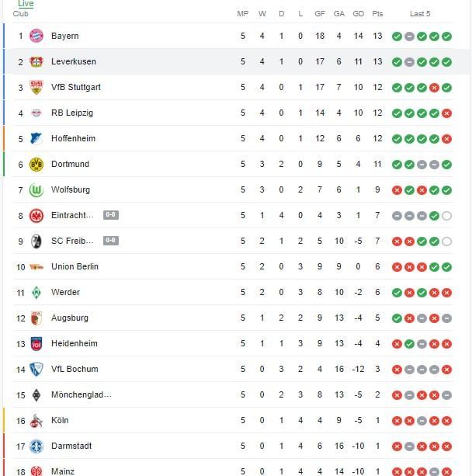
Task: Click RB Leipzig's latest loss indicator
Action: pyautogui.click(x=446, y=113)
